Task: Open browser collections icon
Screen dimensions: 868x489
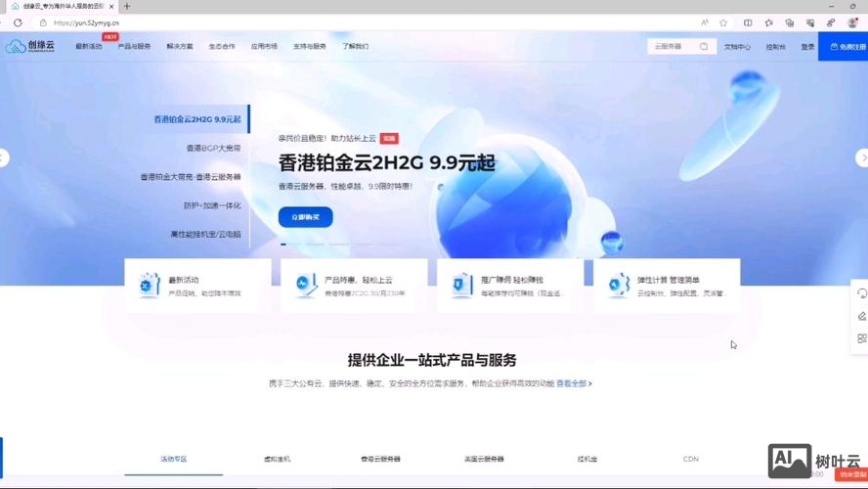Action: point(790,22)
